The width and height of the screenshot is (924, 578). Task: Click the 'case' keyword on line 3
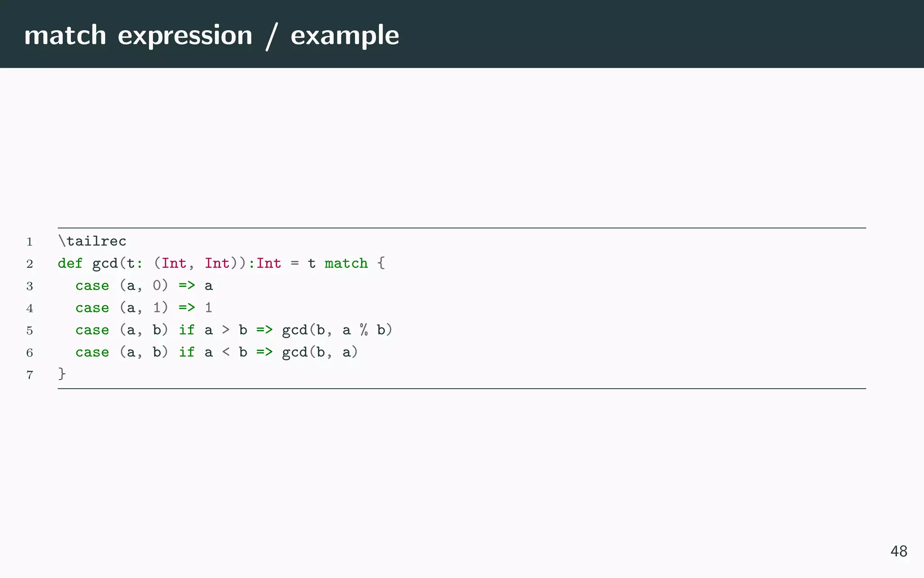pyautogui.click(x=92, y=285)
